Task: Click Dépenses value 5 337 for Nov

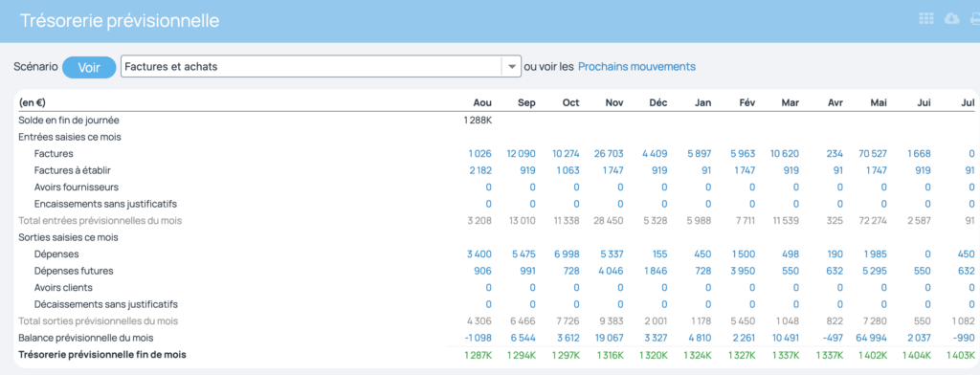Action: [612, 254]
